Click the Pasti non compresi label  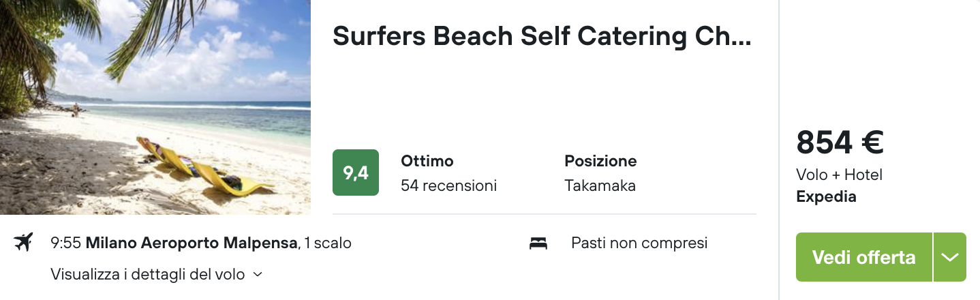pyautogui.click(x=639, y=243)
